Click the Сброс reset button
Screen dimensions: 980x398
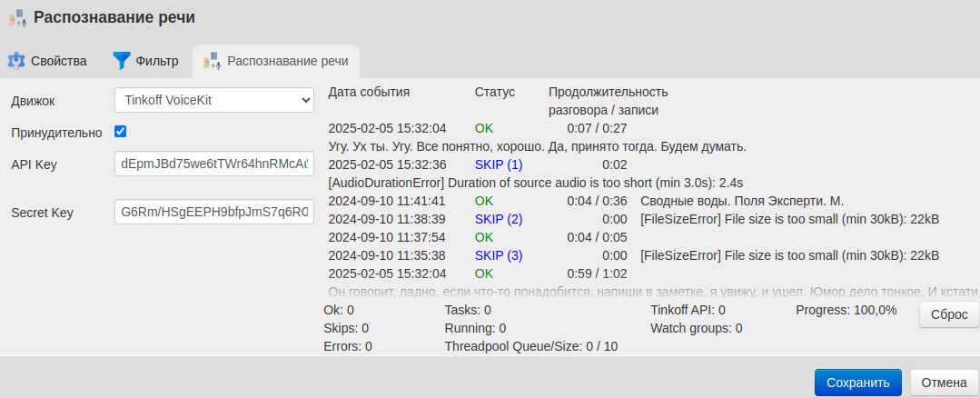point(949,314)
